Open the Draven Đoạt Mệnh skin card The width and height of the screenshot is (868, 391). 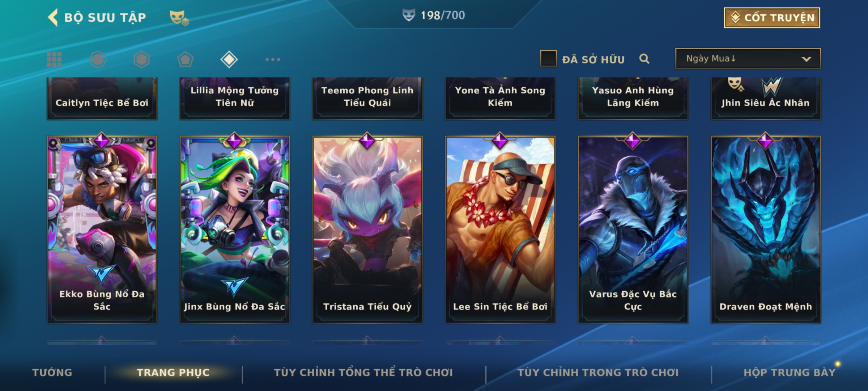coord(766,229)
